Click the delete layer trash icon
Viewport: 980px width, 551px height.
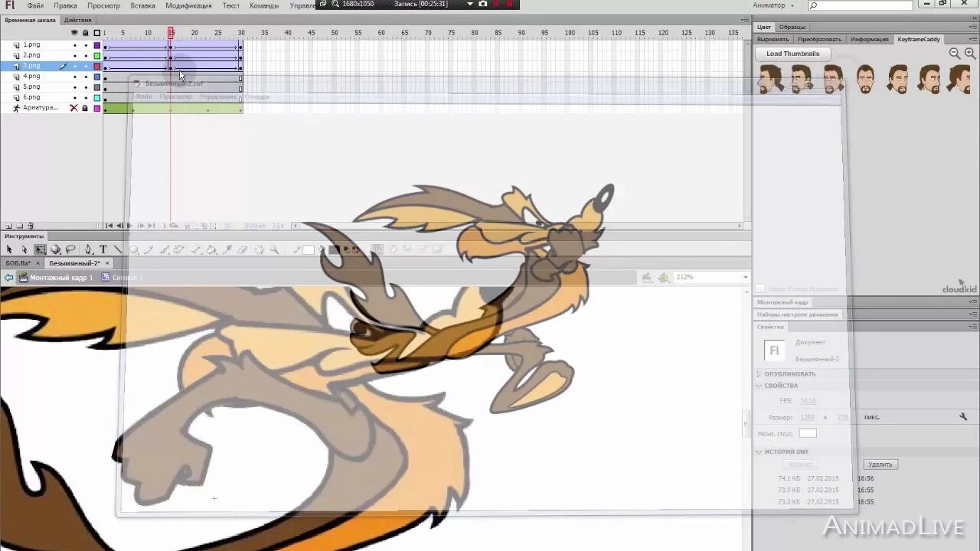click(31, 226)
